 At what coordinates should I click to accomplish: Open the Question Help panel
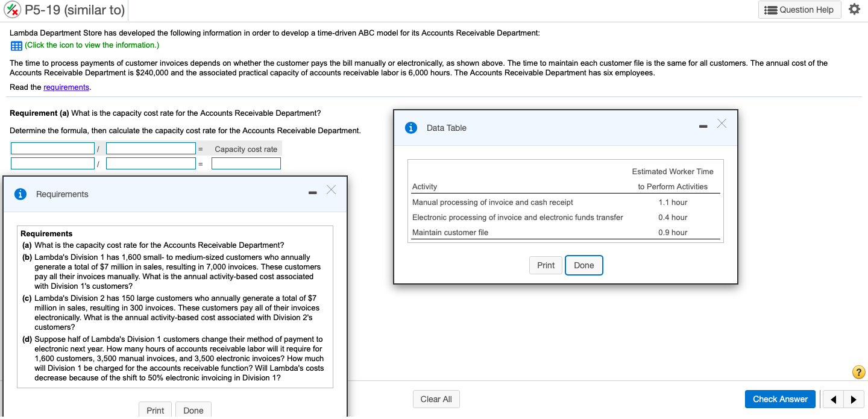[x=799, y=10]
